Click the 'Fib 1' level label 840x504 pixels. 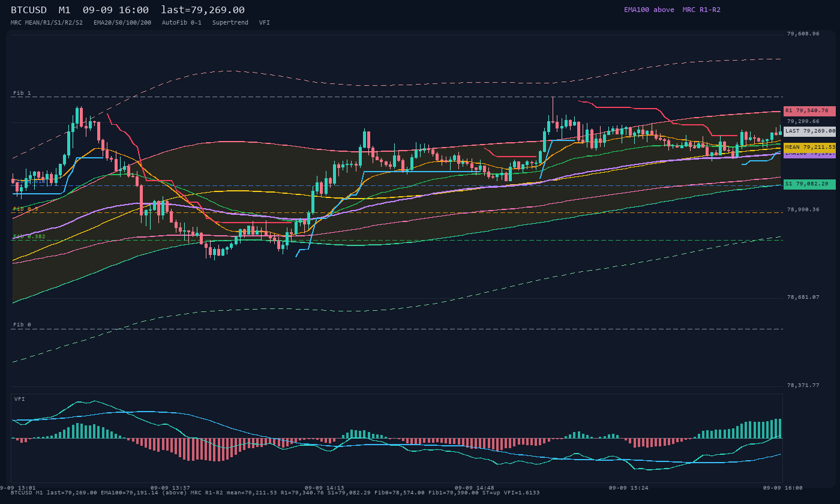point(22,94)
